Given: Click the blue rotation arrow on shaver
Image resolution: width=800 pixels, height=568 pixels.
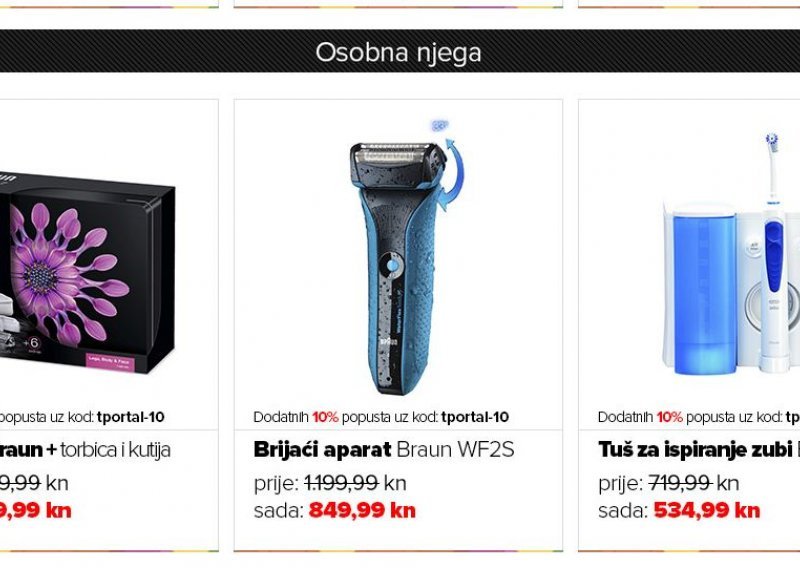Looking at the screenshot, I should [452, 174].
